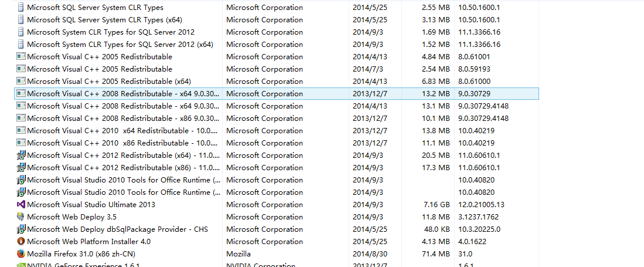Click version 3.1237.1762
The image size is (644, 267).
479,217
